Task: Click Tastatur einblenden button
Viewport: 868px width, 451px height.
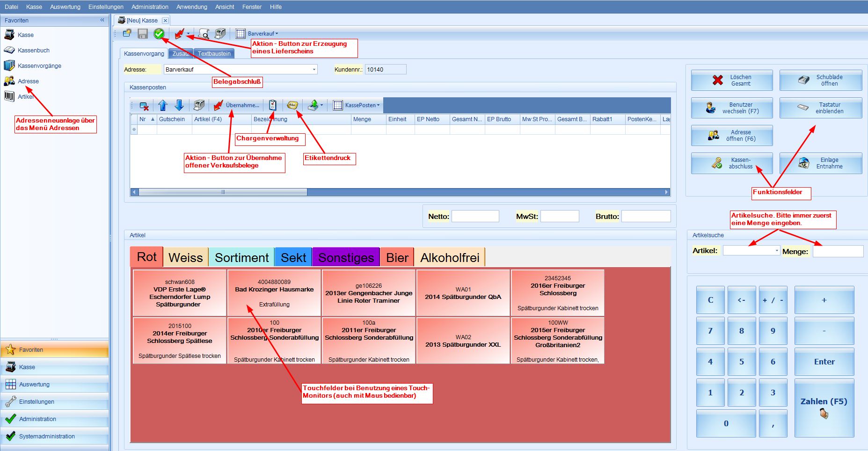Action: (821, 108)
